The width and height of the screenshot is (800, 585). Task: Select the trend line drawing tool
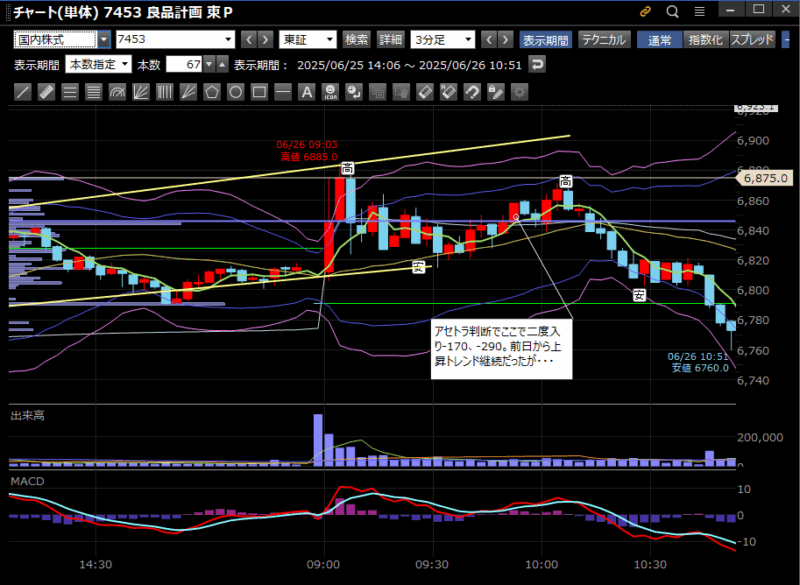click(x=22, y=92)
